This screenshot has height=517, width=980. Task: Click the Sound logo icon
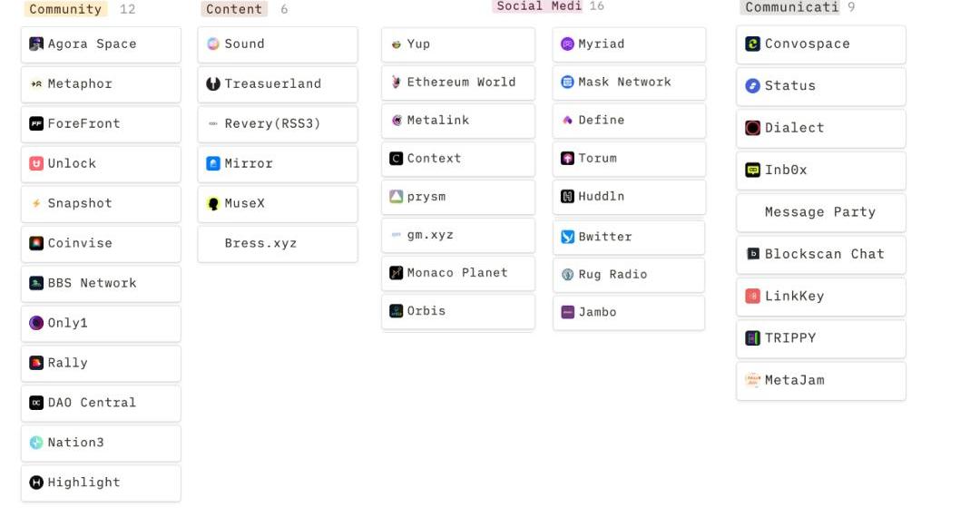(x=213, y=44)
